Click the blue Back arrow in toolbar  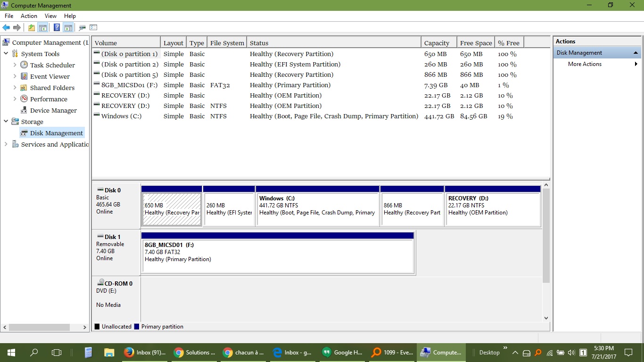[x=6, y=28]
